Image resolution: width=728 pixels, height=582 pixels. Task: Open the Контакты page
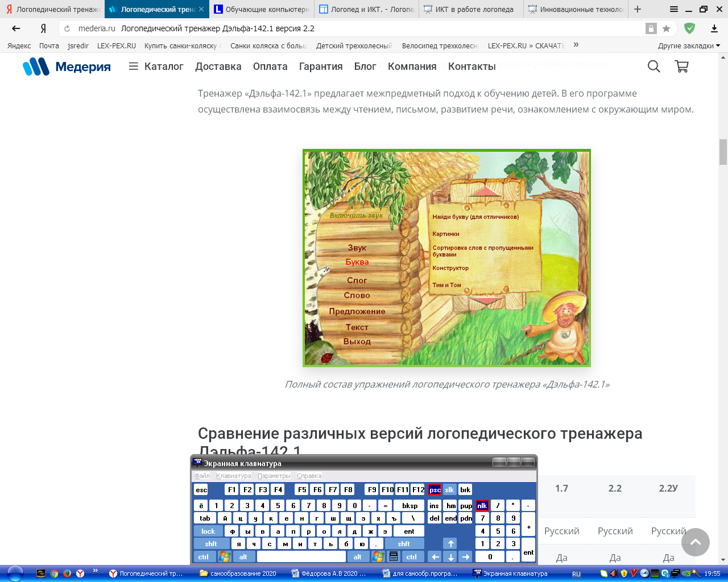(472, 66)
